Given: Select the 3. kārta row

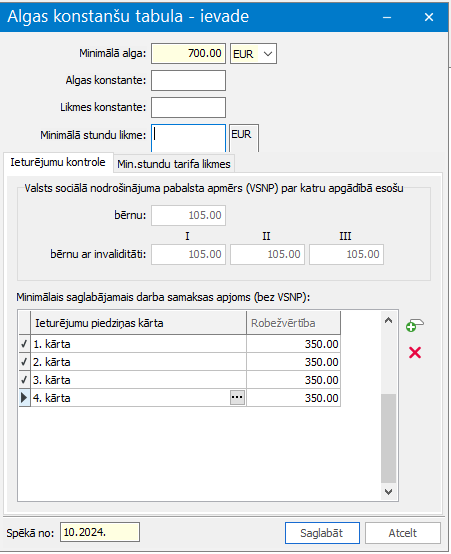Looking at the screenshot, I should point(180,380).
